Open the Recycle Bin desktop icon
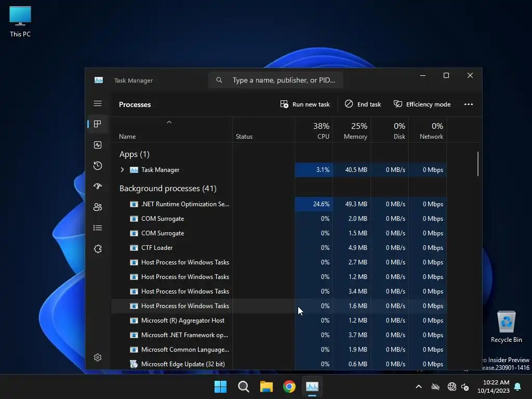 (x=506, y=327)
